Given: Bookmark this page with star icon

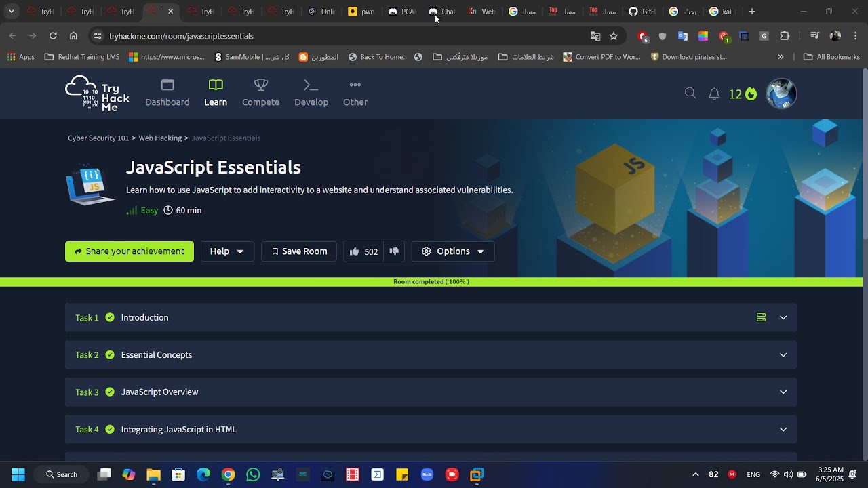Looking at the screenshot, I should click(614, 36).
